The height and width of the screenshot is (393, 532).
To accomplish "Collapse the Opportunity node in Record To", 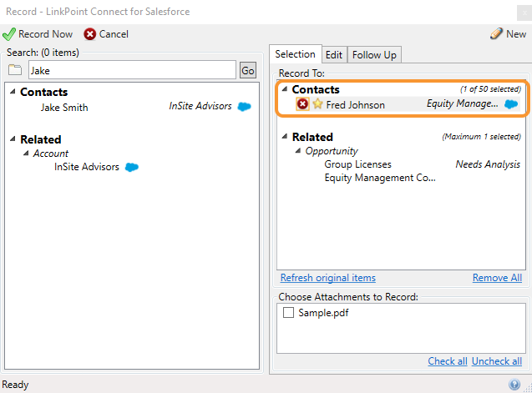I will pos(298,150).
